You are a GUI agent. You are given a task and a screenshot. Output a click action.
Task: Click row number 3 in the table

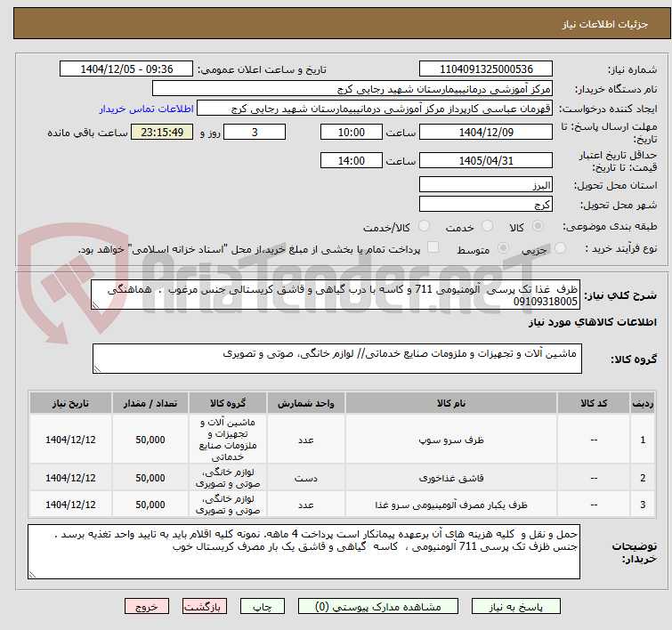643,505
